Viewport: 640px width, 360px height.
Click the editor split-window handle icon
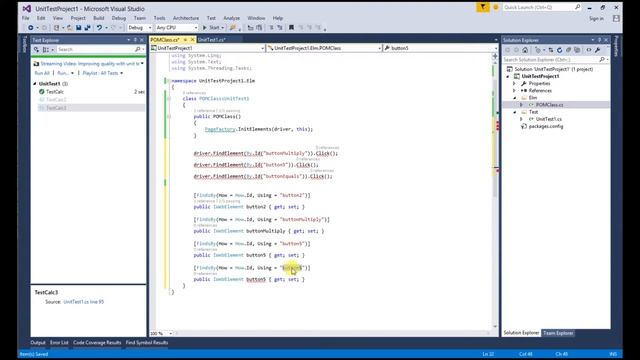[x=495, y=56]
